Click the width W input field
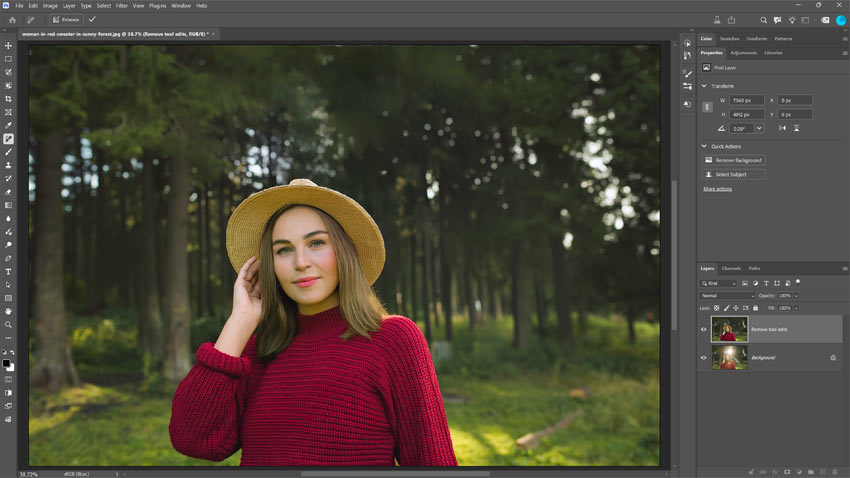The image size is (850, 478). (x=746, y=100)
